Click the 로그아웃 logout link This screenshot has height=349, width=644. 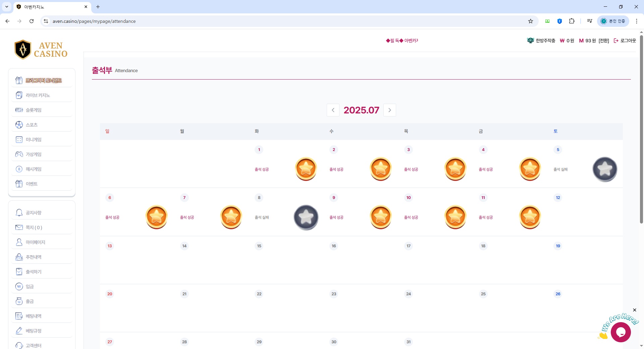[625, 41]
